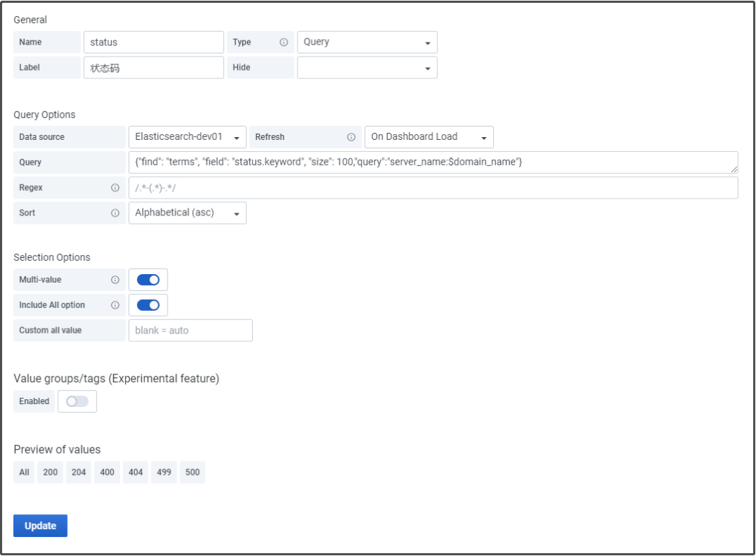Select the All preview value
756x556 pixels.
pyautogui.click(x=25, y=473)
